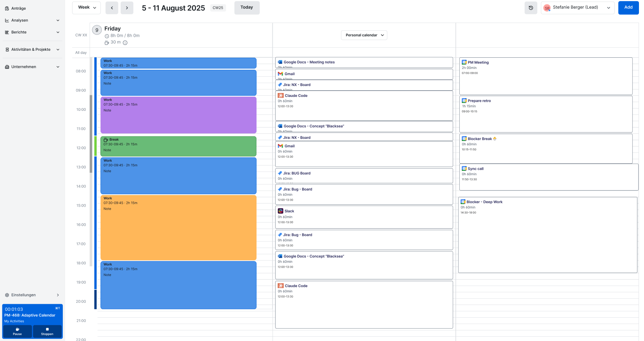Click the Blocker Break calendar icon
This screenshot has height=341, width=644.
pos(464,139)
